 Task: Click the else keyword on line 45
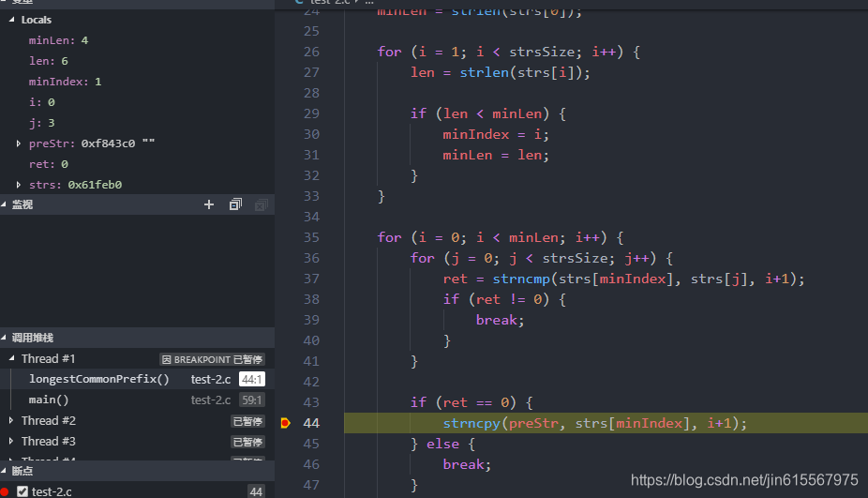(x=442, y=444)
